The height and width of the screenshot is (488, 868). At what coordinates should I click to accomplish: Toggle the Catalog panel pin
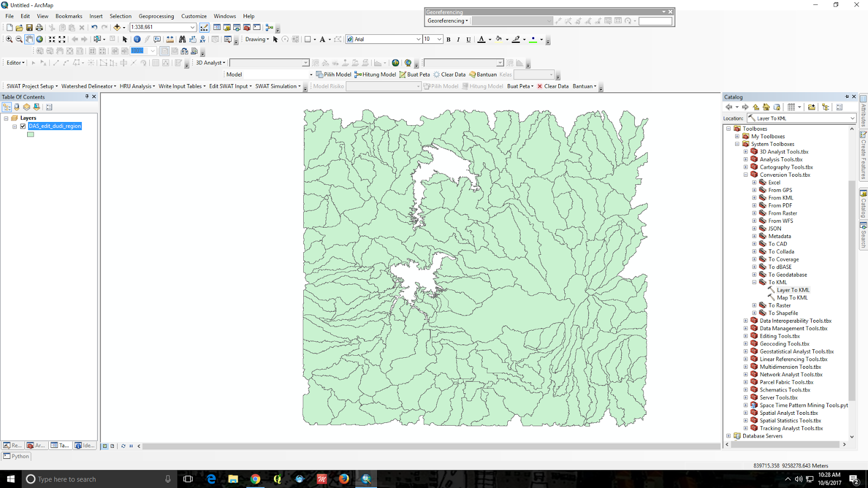848,97
